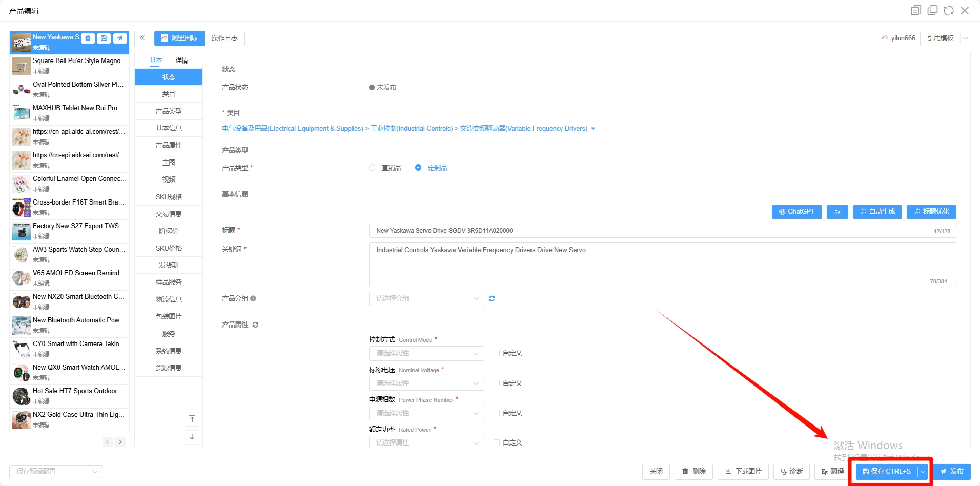Switch to the 操作日志 tab
980x486 pixels.
coord(224,38)
